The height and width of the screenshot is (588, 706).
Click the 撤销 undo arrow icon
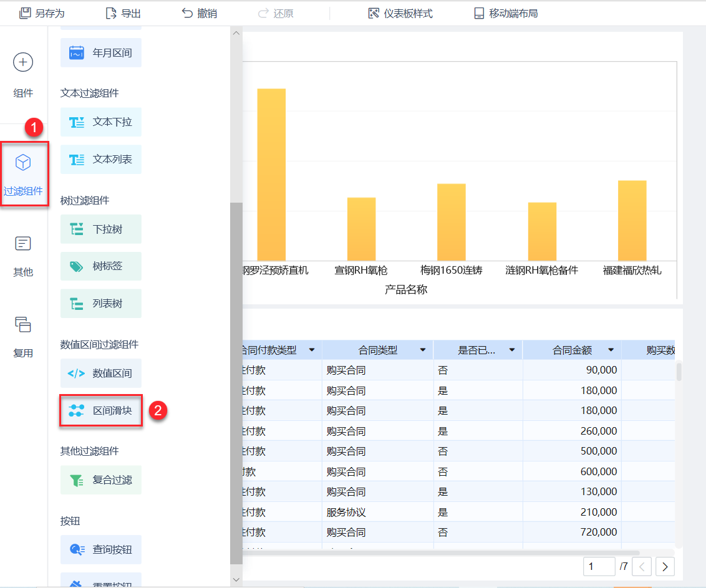pyautogui.click(x=187, y=13)
